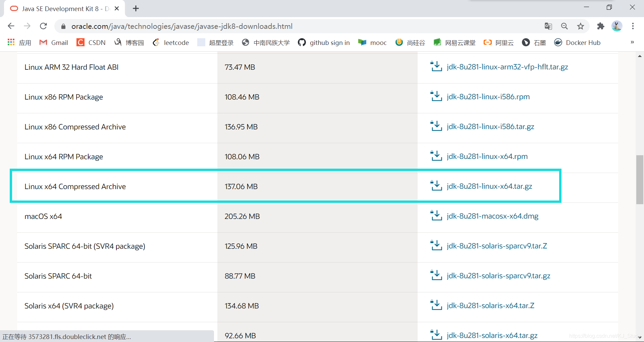The image size is (644, 342).
Task: Click the download icon beside jdk-8u281-linux-i586.rpm
Action: pyautogui.click(x=436, y=96)
